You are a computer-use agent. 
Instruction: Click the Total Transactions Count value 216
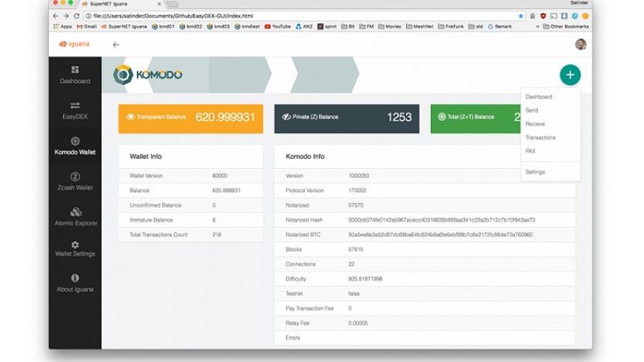coord(216,234)
